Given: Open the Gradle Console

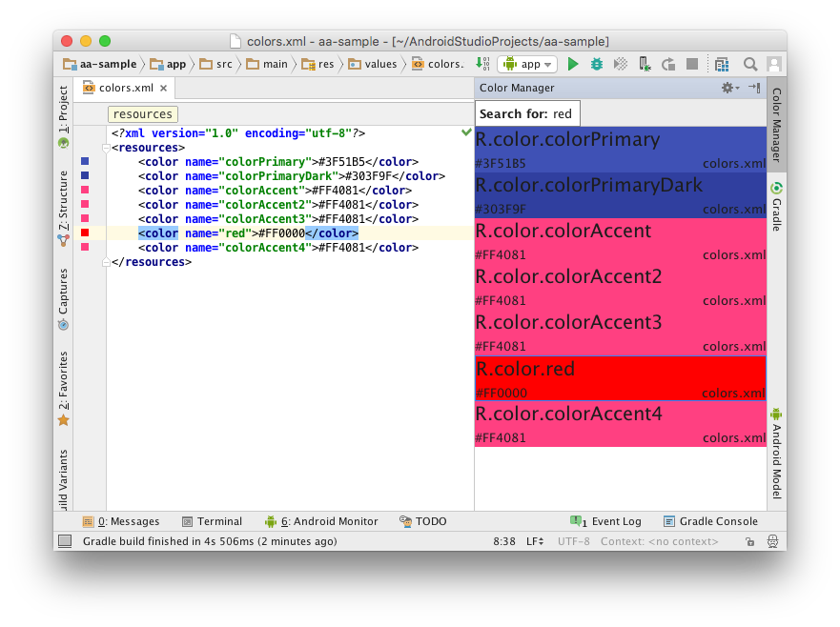Looking at the screenshot, I should coord(710,521).
